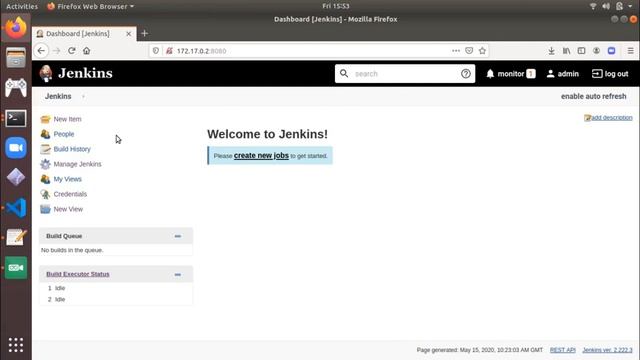This screenshot has height=360, width=640.
Task: Open the system status menu arrow
Action: tap(630, 6)
